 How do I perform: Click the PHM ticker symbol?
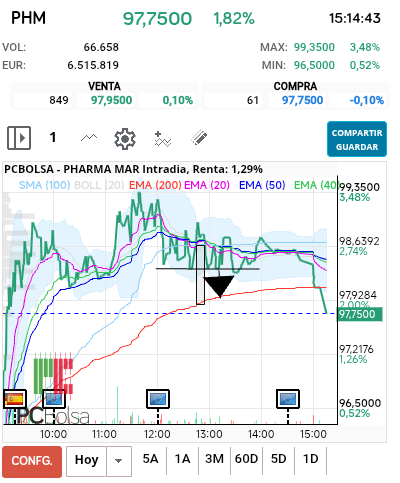click(28, 18)
